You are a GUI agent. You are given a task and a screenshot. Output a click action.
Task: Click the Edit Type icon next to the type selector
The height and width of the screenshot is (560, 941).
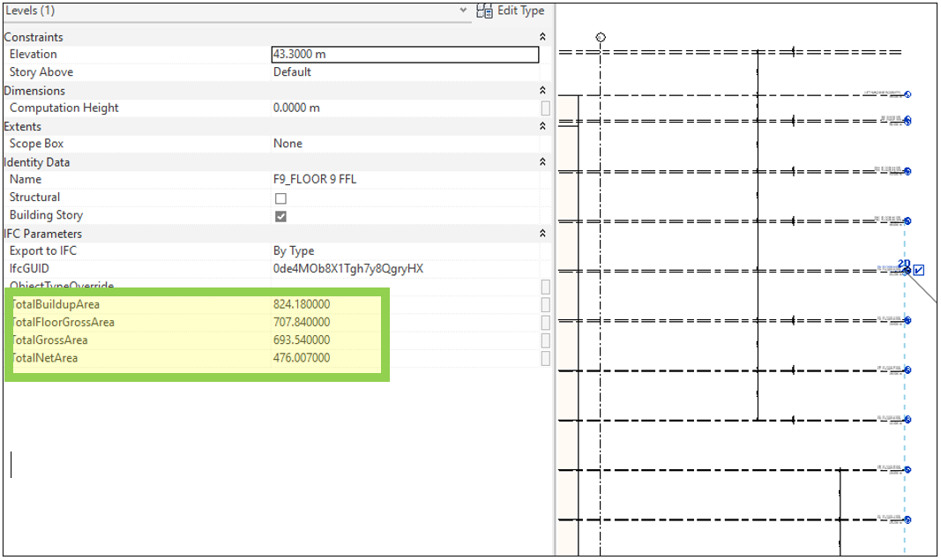pos(484,11)
